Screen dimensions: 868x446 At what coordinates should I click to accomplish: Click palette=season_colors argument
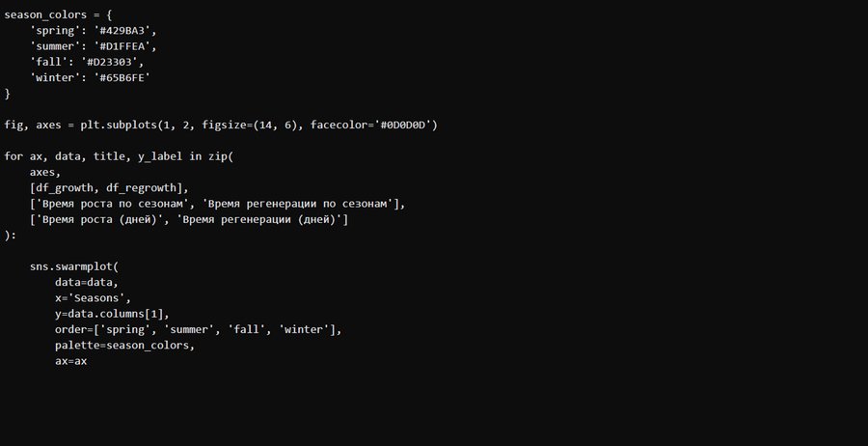(x=124, y=346)
